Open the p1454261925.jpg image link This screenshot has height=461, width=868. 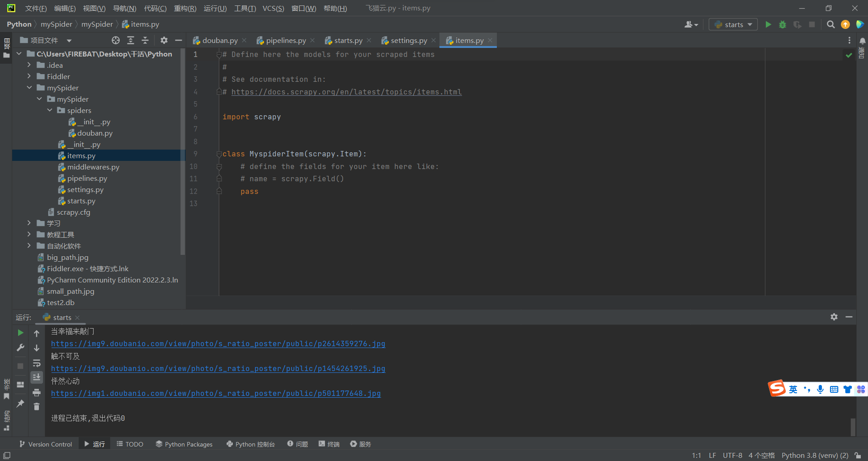pos(218,368)
